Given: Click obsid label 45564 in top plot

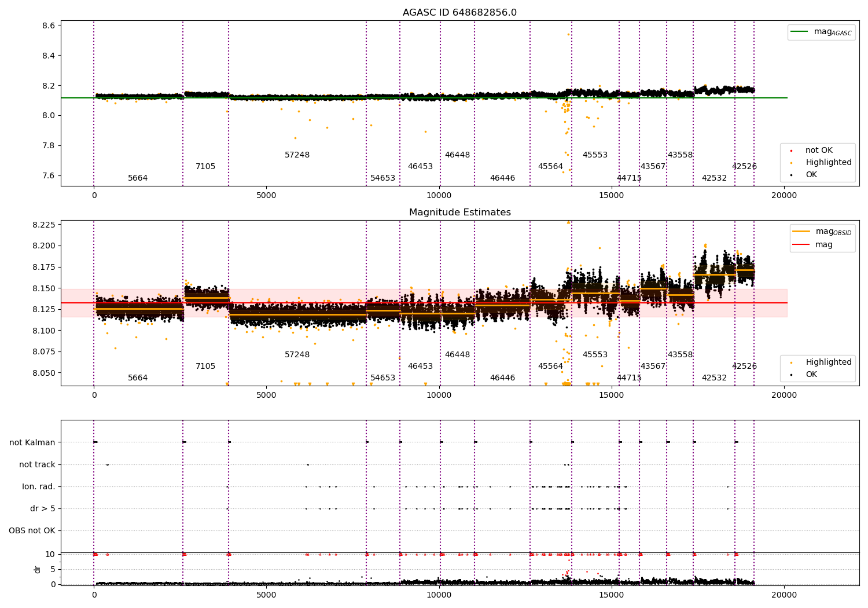Looking at the screenshot, I should (x=550, y=167).
